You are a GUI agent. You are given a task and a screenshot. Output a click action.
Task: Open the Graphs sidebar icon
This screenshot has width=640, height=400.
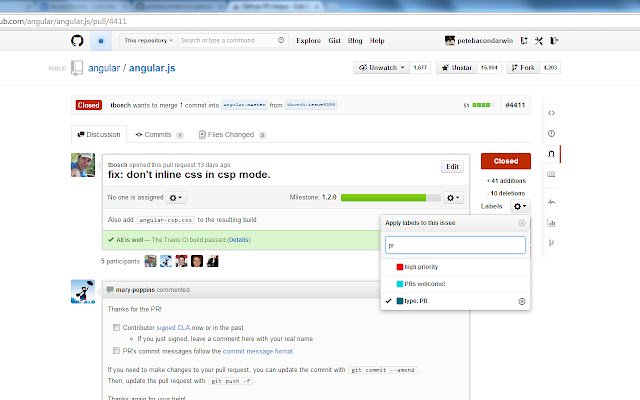coord(551,222)
